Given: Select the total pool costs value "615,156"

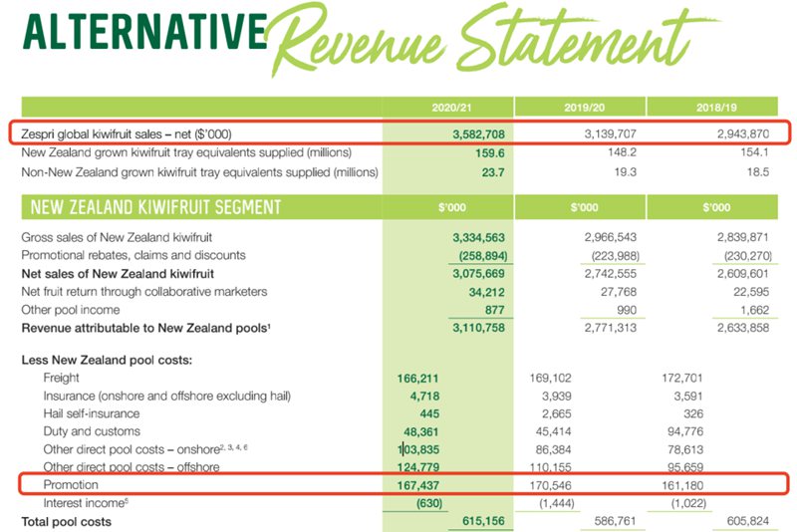Looking at the screenshot, I should coord(483,521).
